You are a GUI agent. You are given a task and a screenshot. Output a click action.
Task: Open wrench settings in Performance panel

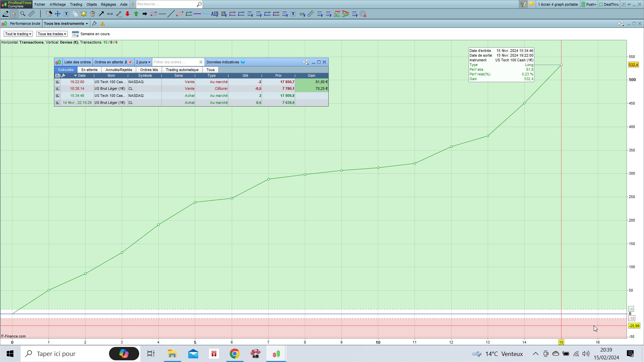(x=94, y=23)
